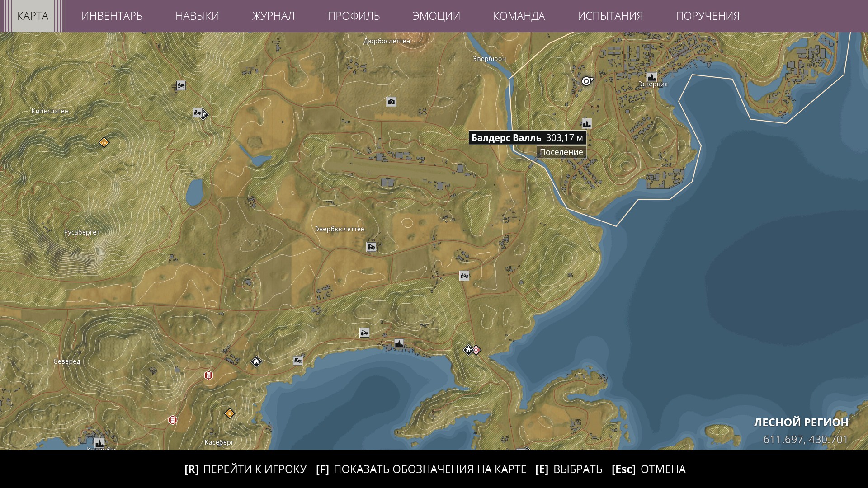Select the tractor icon southeast of Эвербюслеттен

[464, 275]
